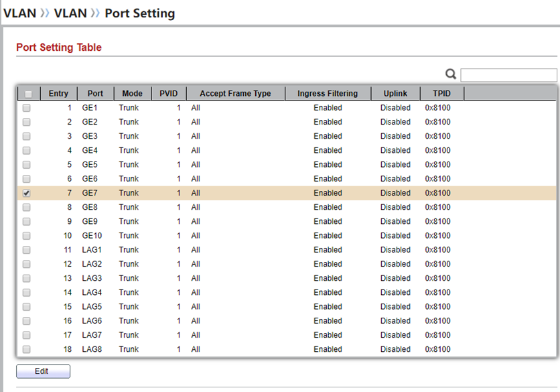Select the checkbox for GE1
The height and width of the screenshot is (392, 560).
(27, 108)
